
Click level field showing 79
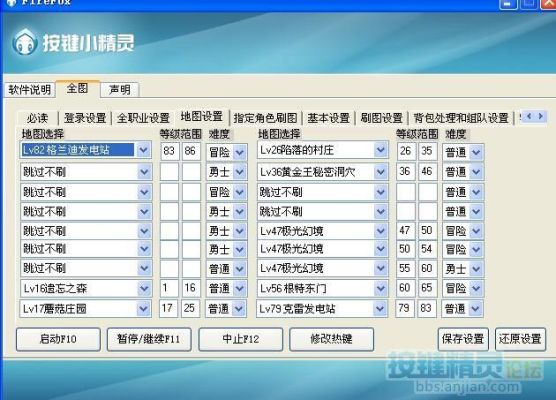coord(405,308)
